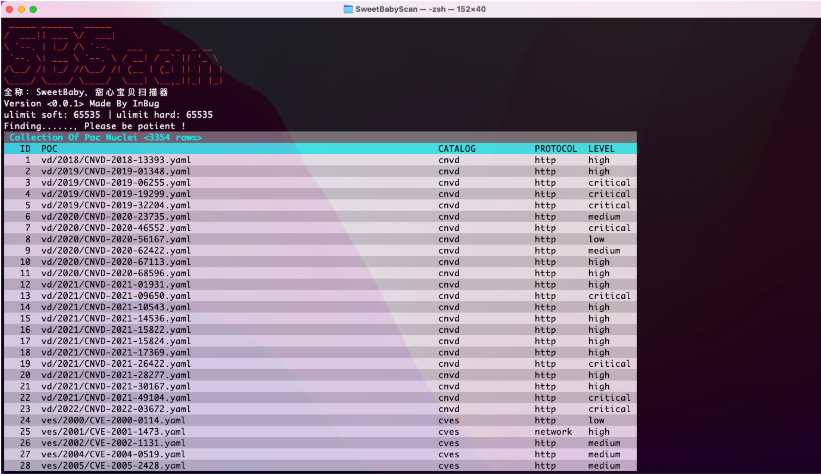Select row CNVD-2021-14536.yaml
Viewport: 821px width, 474px height.
click(320, 318)
